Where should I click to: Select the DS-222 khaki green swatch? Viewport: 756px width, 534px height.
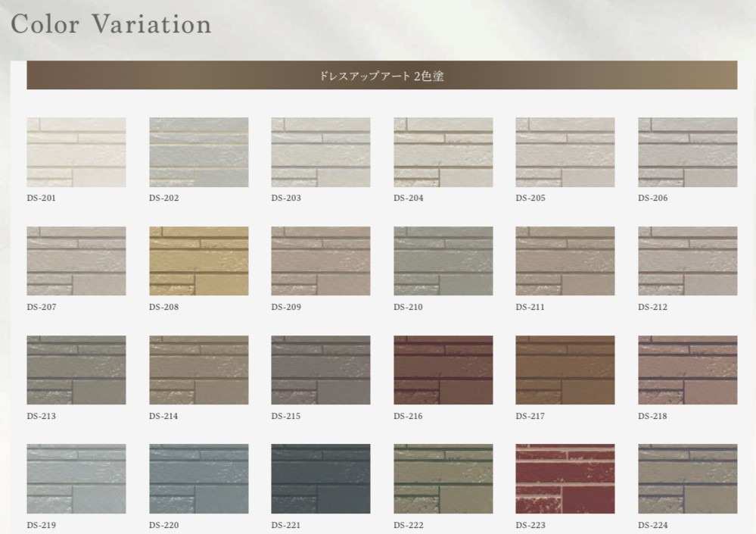[443, 479]
